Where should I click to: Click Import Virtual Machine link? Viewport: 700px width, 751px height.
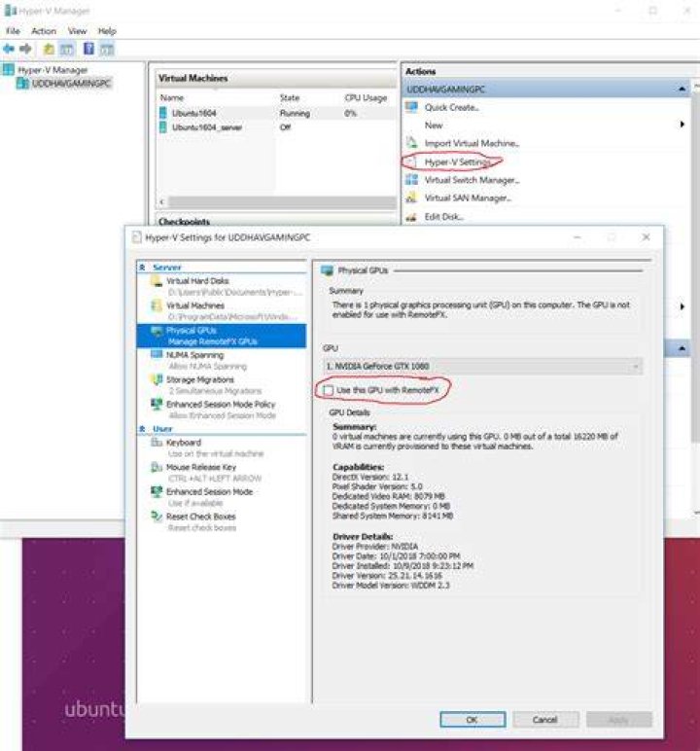[x=472, y=143]
